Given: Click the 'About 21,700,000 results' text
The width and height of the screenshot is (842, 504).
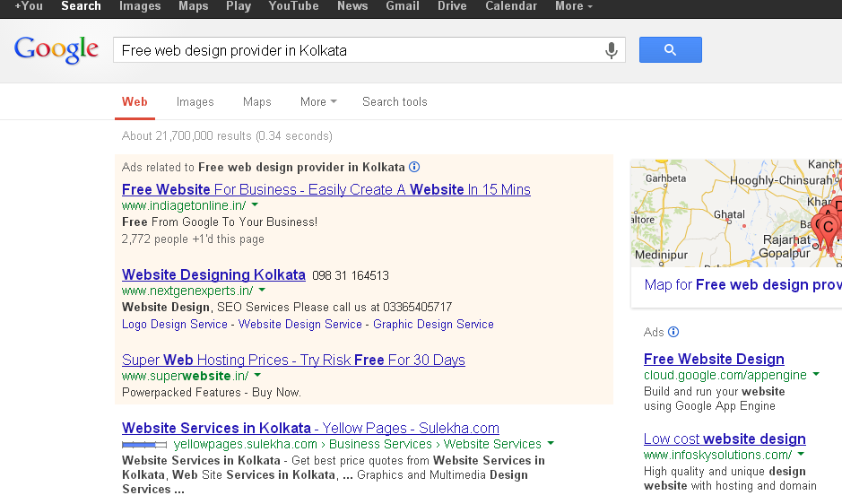Looking at the screenshot, I should click(x=227, y=136).
